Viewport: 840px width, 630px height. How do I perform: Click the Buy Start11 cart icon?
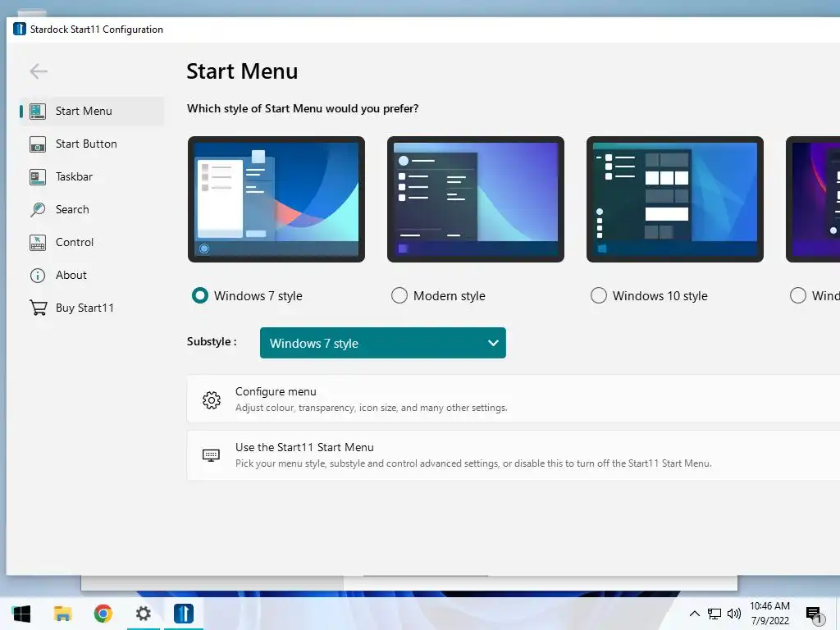point(38,308)
